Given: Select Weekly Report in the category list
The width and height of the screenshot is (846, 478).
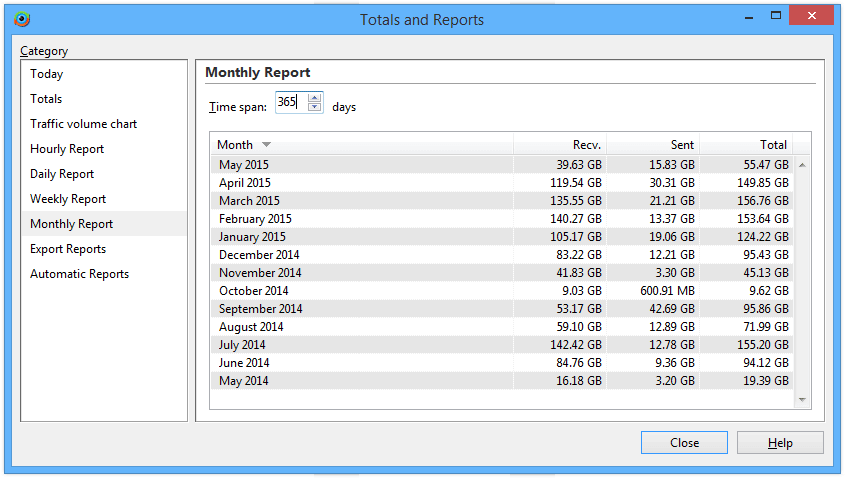Looking at the screenshot, I should point(68,199).
